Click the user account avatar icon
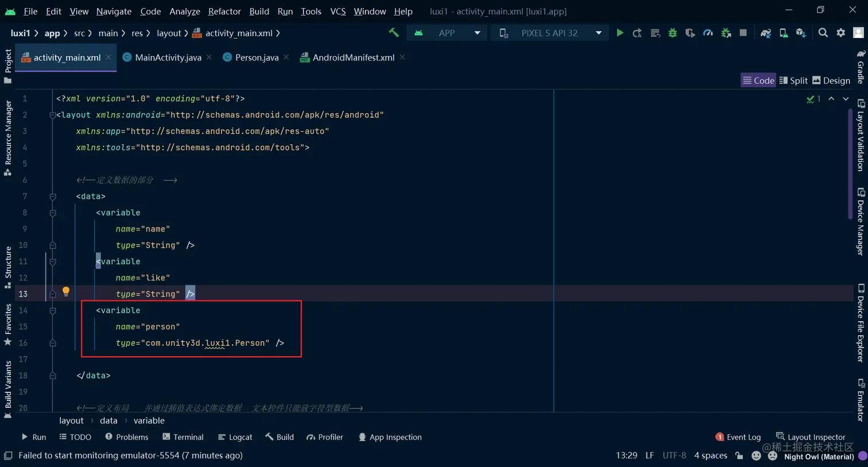 859,33
